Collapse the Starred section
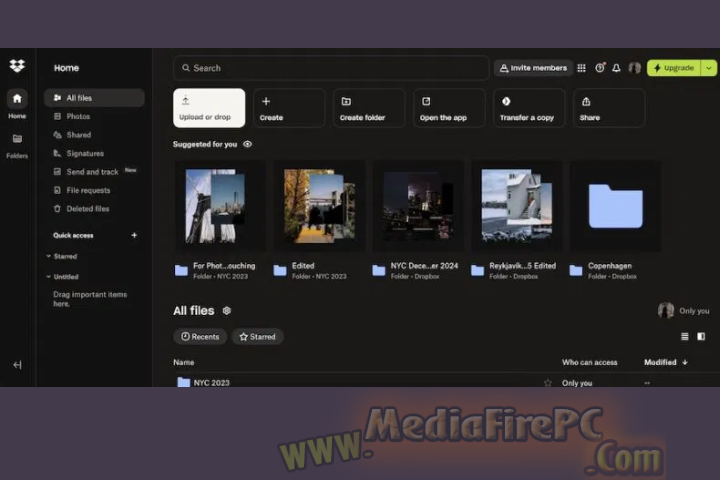Image resolution: width=720 pixels, height=480 pixels. [49, 256]
